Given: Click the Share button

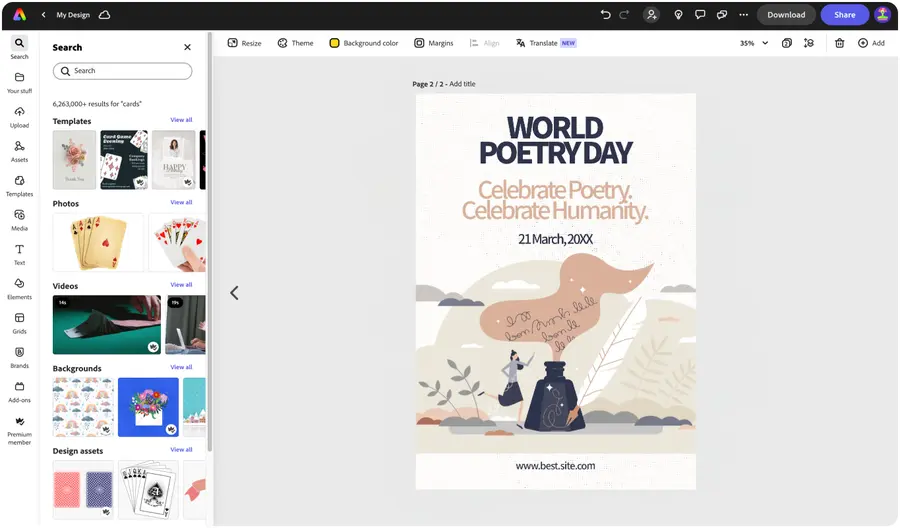Looking at the screenshot, I should point(844,15).
